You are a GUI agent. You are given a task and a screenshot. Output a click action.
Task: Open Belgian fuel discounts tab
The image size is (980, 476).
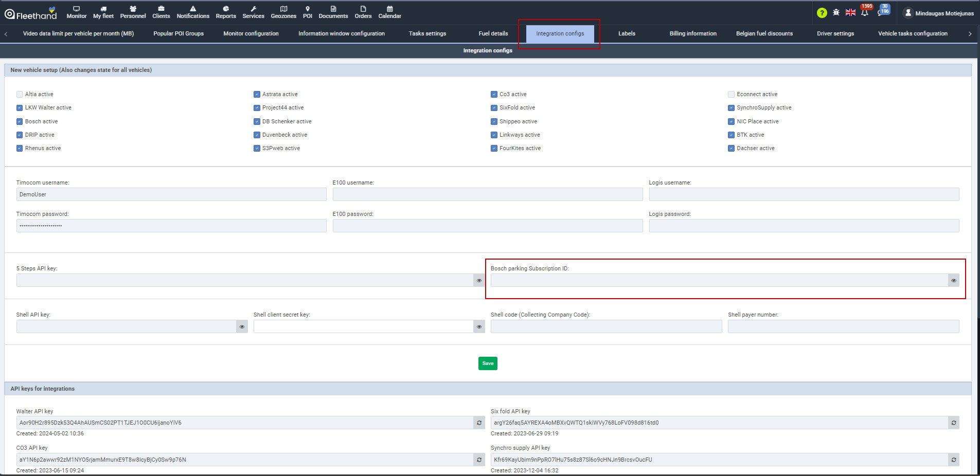[764, 33]
